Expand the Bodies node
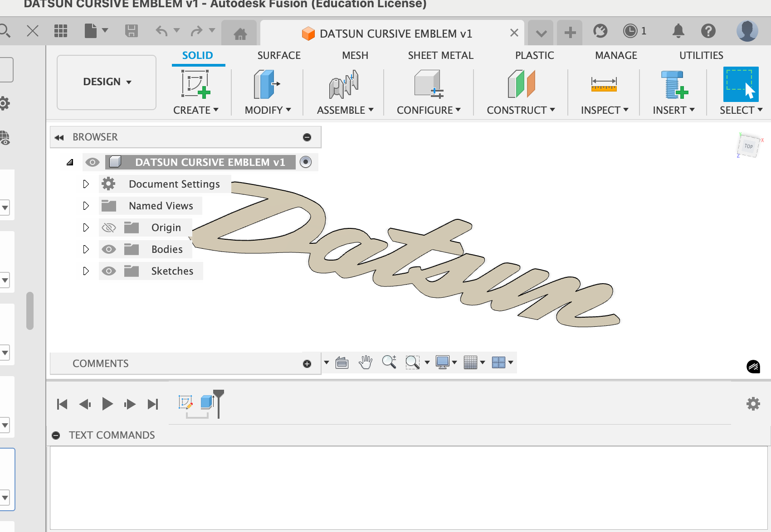 [86, 249]
